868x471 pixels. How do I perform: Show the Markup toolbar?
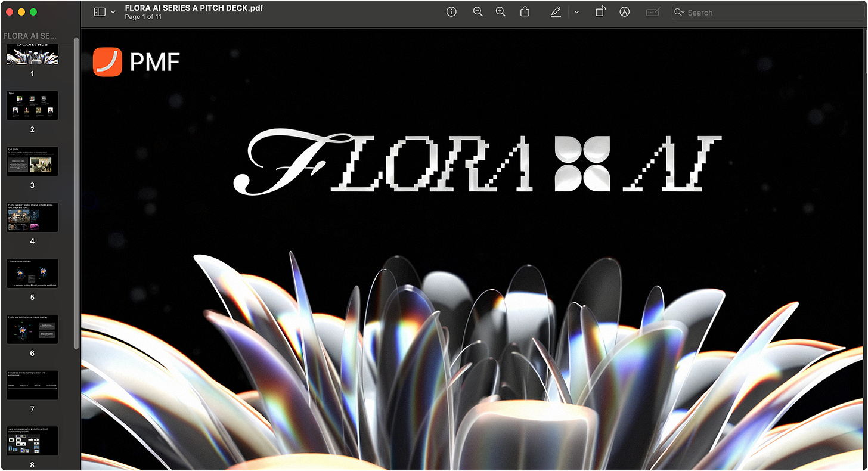coord(624,12)
